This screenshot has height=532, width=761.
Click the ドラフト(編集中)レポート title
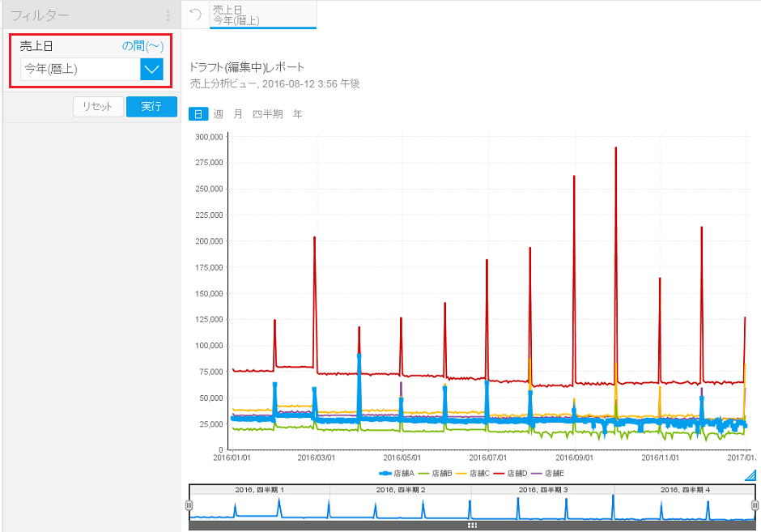coord(247,67)
